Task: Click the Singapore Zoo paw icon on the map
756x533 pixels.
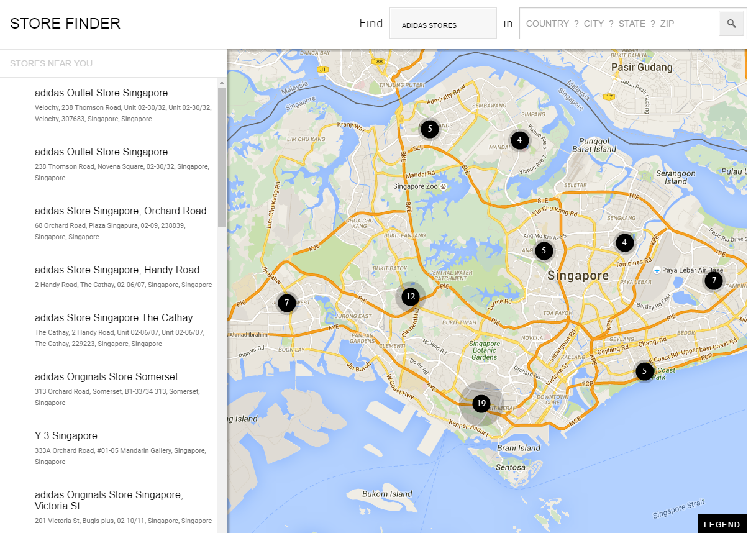Action: click(x=444, y=186)
